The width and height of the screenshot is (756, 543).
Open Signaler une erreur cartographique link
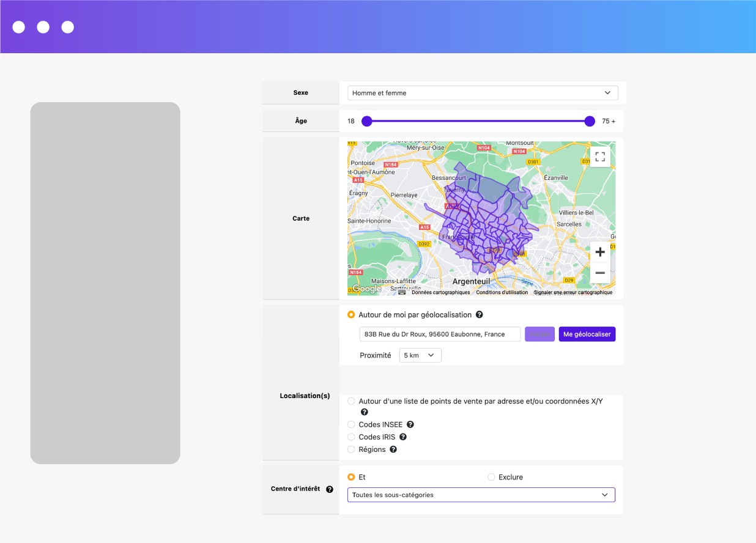pyautogui.click(x=573, y=292)
